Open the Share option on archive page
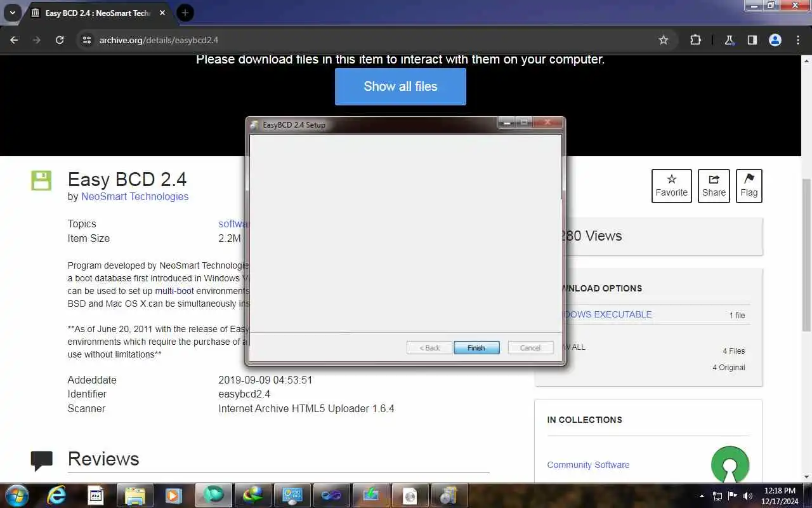 (x=714, y=186)
